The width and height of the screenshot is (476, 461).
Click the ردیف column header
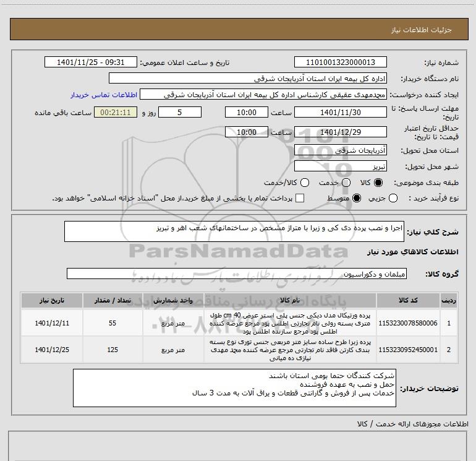449,301
